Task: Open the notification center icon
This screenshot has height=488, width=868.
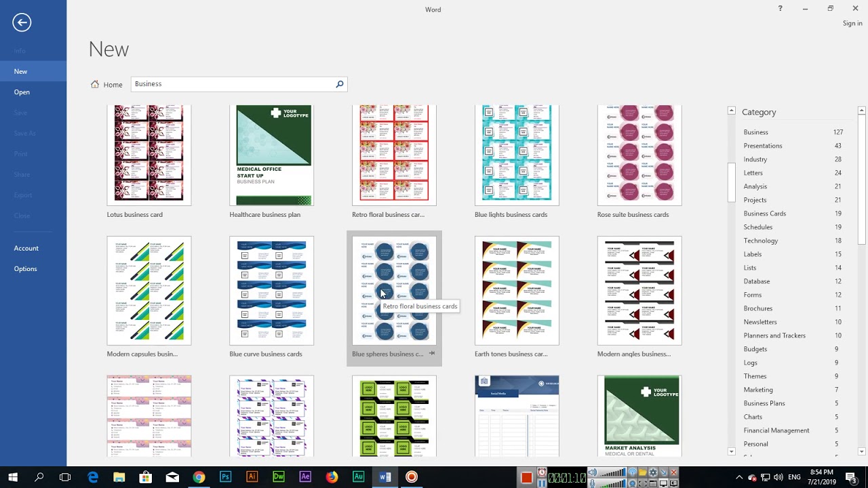Action: click(x=851, y=477)
